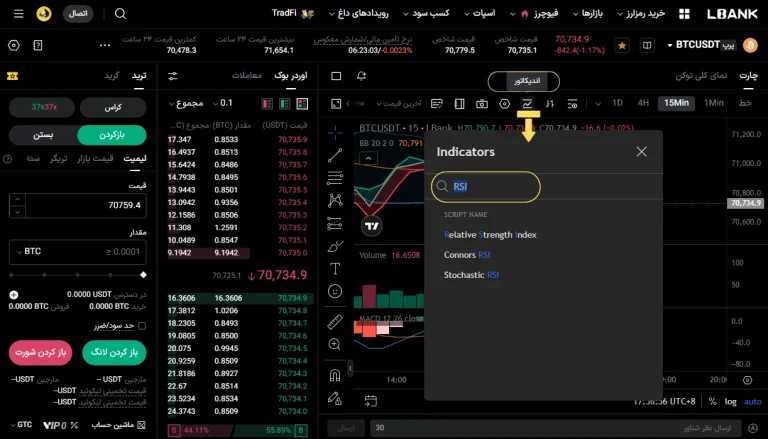
Task: Open the calculator link at bottom
Action: pos(118,425)
